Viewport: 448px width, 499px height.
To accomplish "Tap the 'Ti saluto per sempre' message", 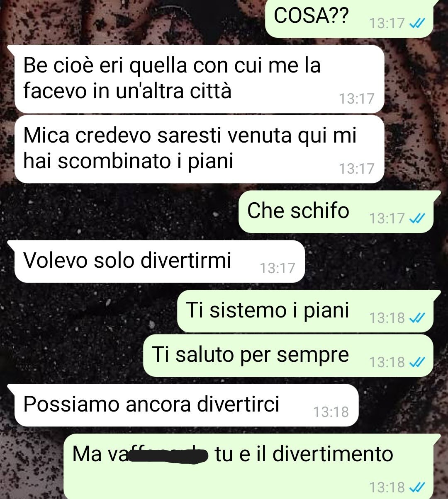I will [288, 356].
